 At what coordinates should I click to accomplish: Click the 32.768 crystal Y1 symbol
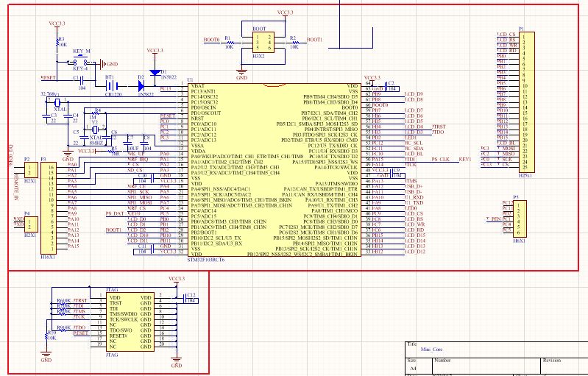(x=57, y=102)
